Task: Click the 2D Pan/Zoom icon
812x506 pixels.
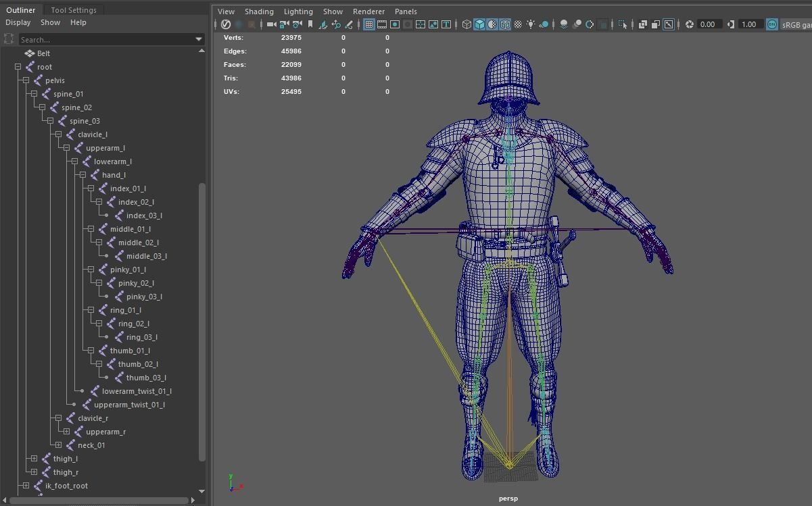Action: 336,24
